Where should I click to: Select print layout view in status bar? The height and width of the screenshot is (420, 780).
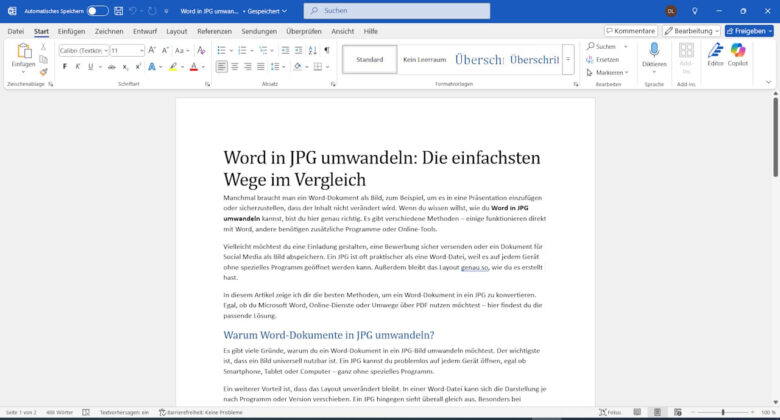657,412
